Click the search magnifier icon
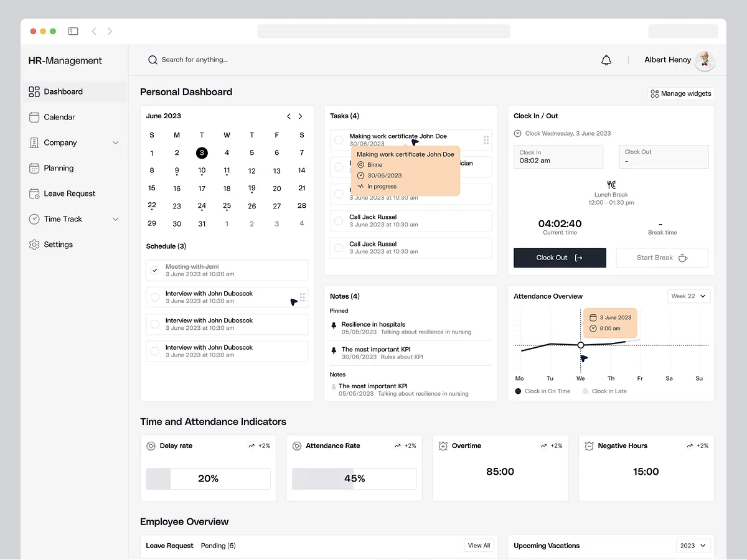The height and width of the screenshot is (560, 747). coord(153,60)
